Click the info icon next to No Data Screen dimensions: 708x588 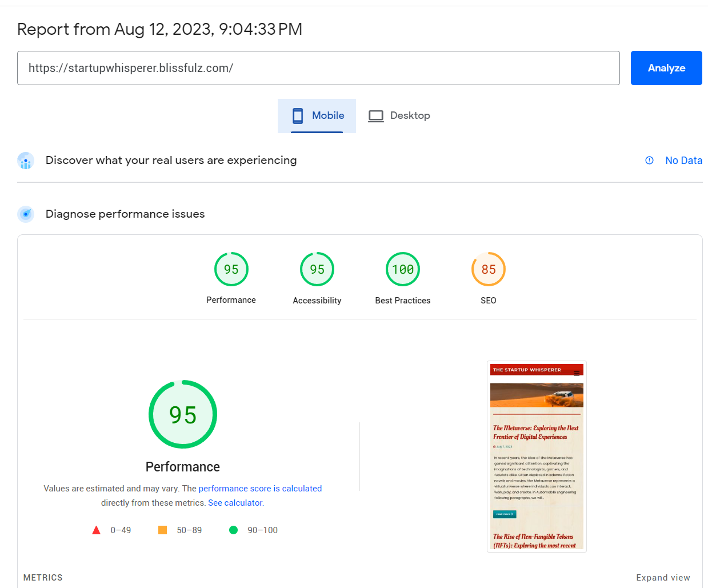(x=649, y=161)
